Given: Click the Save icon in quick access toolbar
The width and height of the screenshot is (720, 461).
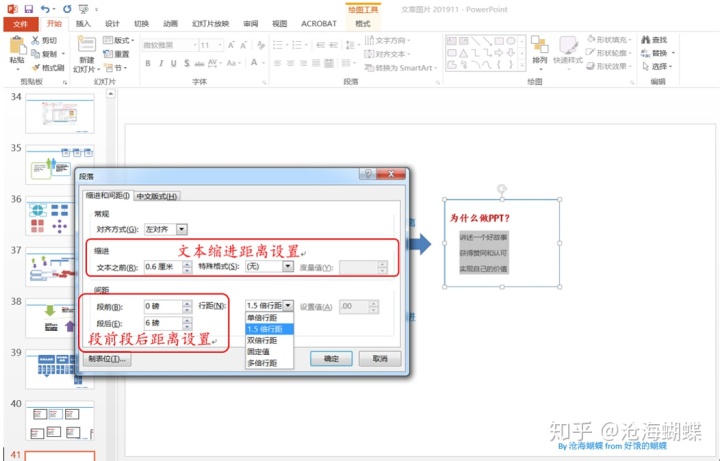Looking at the screenshot, I should tap(28, 9).
